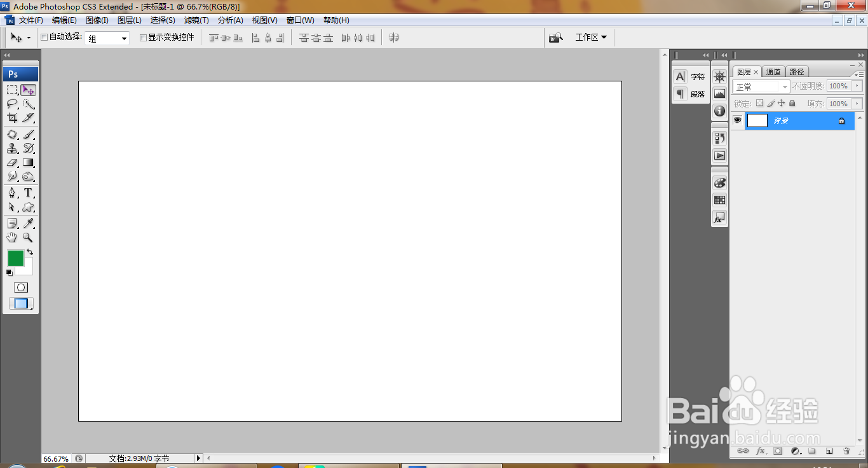The width and height of the screenshot is (868, 468).
Task: Select the Eraser tool
Action: pyautogui.click(x=12, y=163)
